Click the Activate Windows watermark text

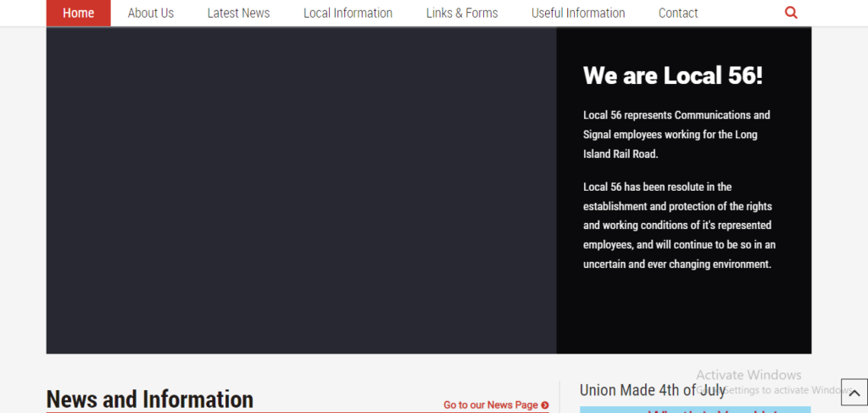[748, 375]
